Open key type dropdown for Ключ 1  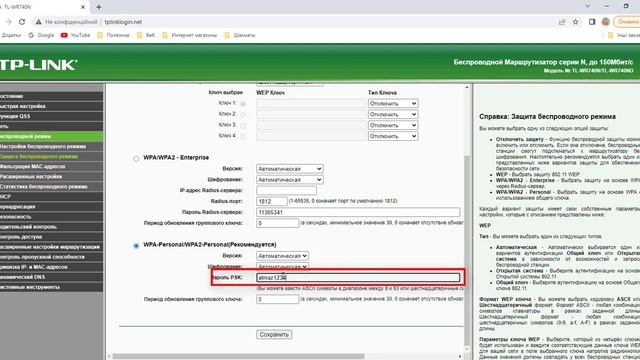393,104
